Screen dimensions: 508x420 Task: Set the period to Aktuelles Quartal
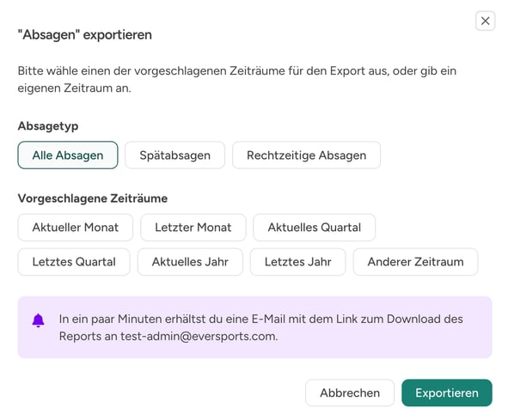[315, 228]
